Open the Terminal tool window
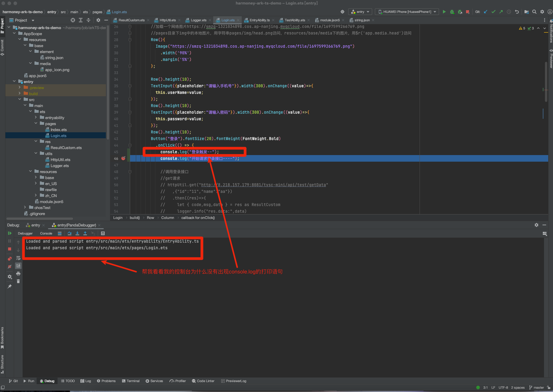Image resolution: width=553 pixels, height=392 pixels. pos(131,381)
